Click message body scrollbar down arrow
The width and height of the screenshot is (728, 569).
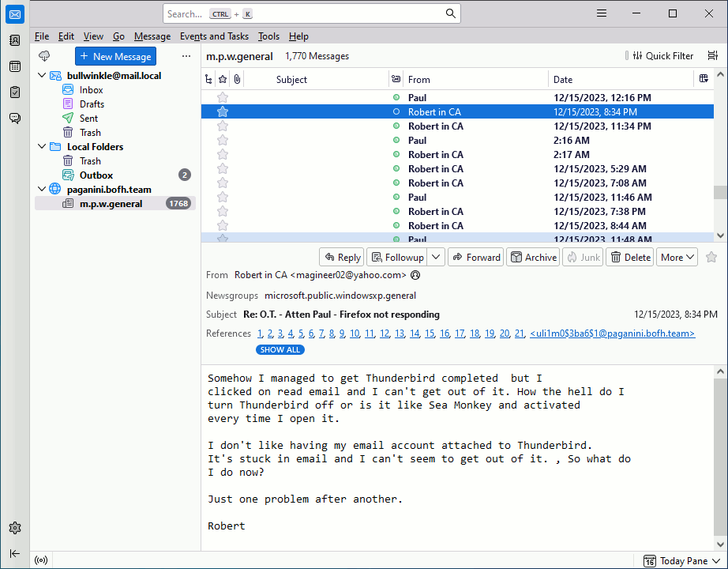(x=720, y=545)
